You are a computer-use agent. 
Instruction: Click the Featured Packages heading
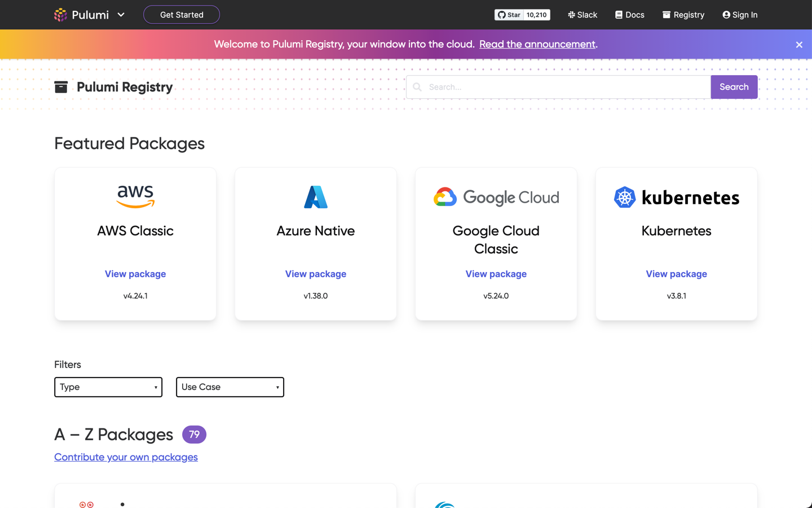129,143
